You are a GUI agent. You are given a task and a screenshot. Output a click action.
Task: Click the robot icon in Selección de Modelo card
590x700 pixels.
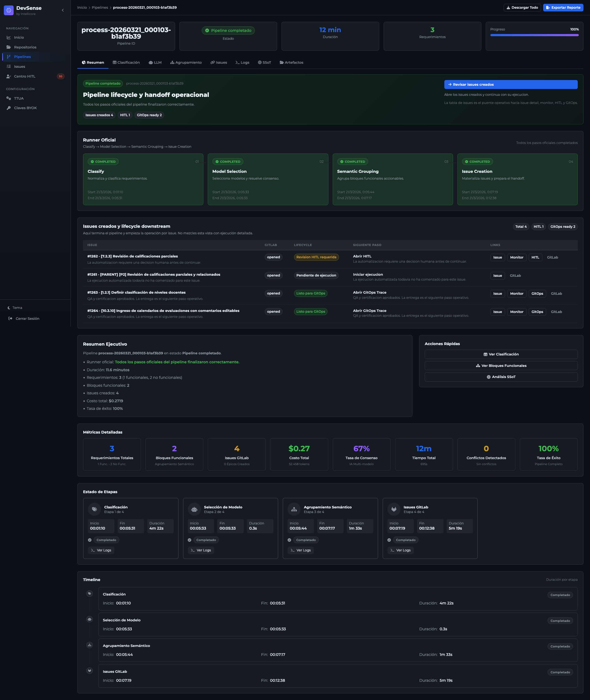194,509
